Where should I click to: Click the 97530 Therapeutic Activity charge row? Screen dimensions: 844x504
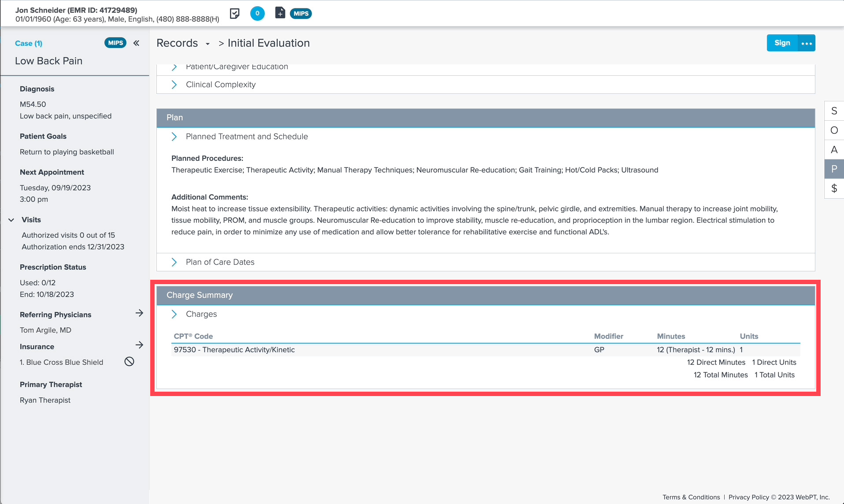(352, 349)
